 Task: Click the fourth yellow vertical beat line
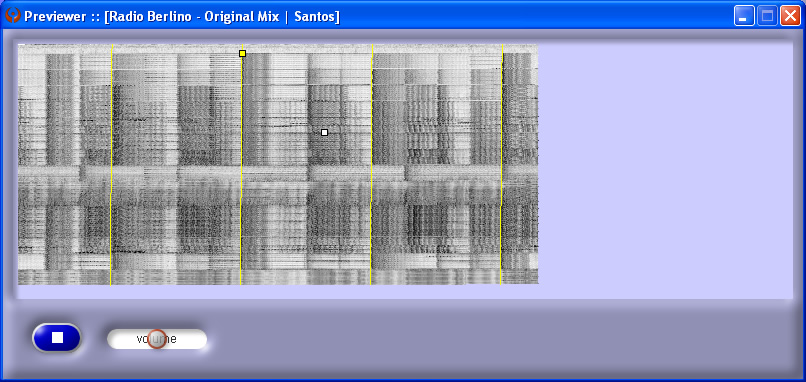point(502,165)
